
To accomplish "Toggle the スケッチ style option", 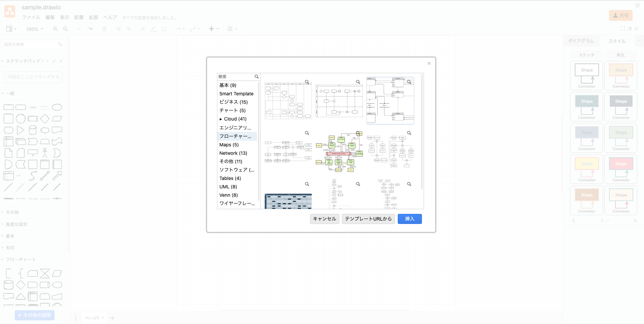I will [587, 55].
